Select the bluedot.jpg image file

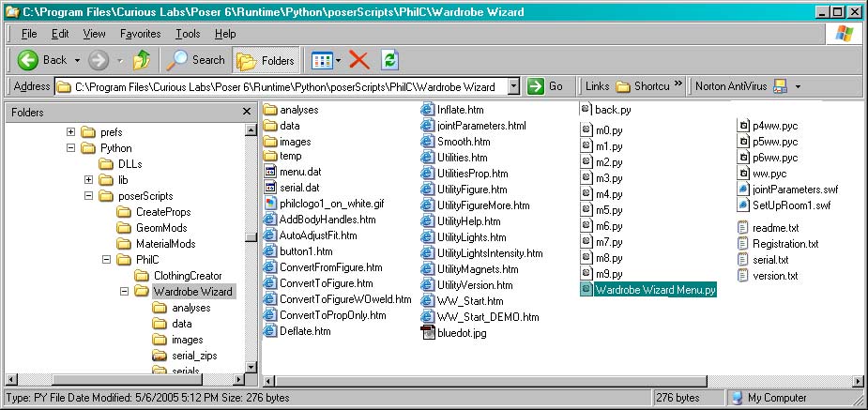tap(463, 331)
